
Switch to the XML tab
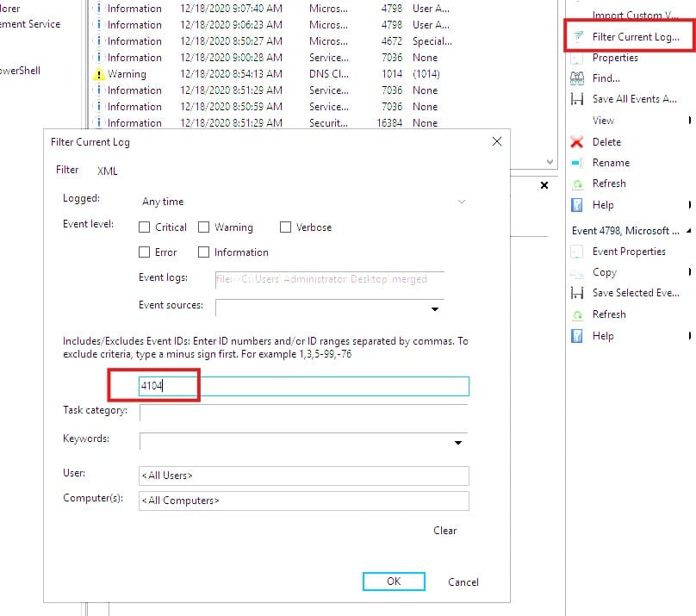[x=108, y=171]
